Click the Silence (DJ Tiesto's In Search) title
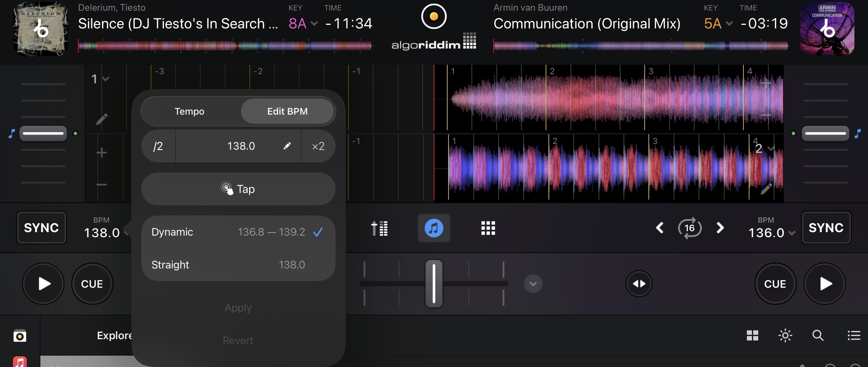 tap(178, 24)
